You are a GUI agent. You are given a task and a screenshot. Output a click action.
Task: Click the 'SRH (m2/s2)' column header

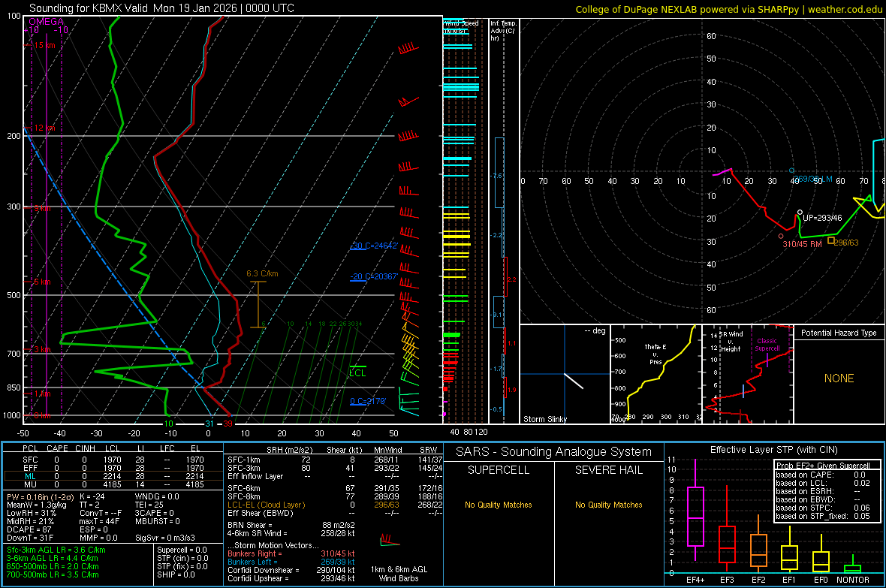[289, 450]
